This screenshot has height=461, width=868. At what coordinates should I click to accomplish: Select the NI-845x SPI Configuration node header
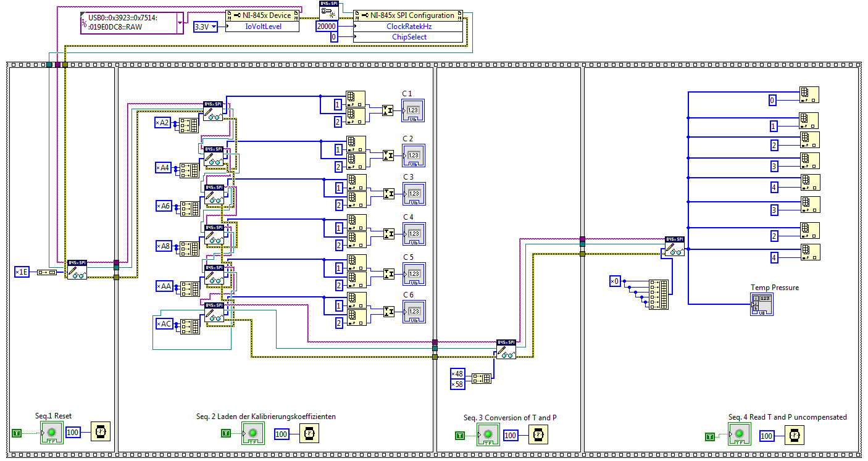409,15
